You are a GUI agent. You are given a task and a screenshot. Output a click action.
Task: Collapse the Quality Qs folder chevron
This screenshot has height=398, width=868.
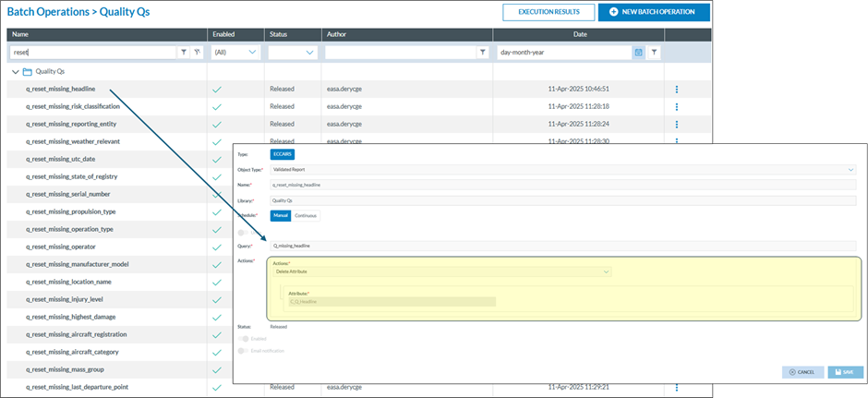click(x=15, y=71)
